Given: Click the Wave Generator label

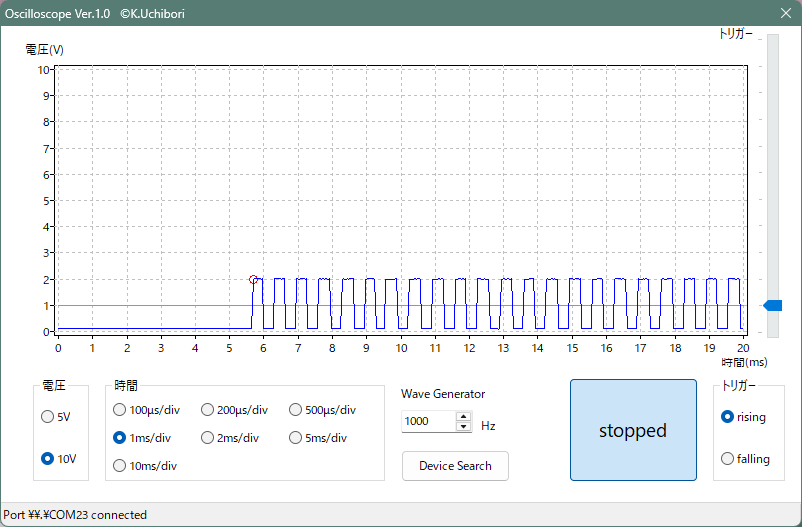Looking at the screenshot, I should (x=443, y=394).
